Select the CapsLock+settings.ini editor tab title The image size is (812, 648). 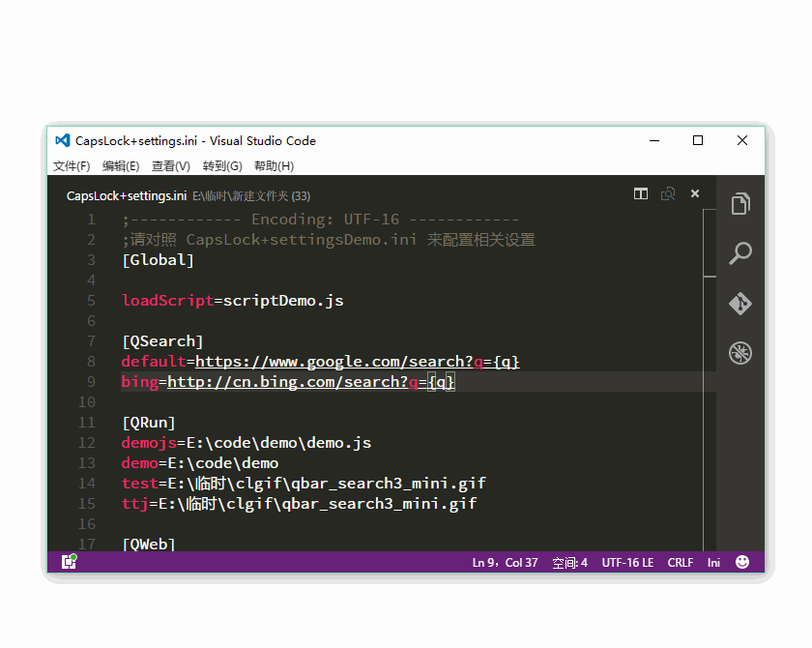[127, 195]
